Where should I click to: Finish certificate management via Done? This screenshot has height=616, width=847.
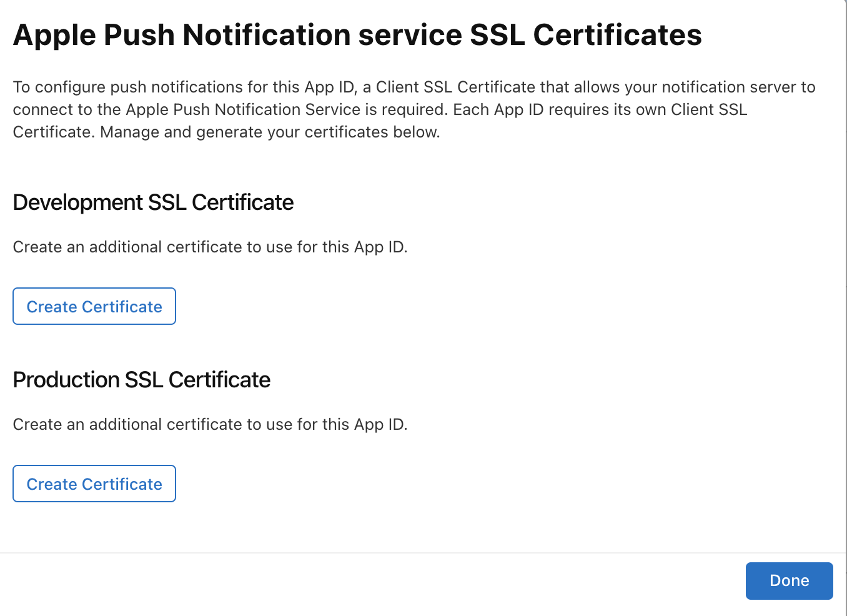[789, 580]
